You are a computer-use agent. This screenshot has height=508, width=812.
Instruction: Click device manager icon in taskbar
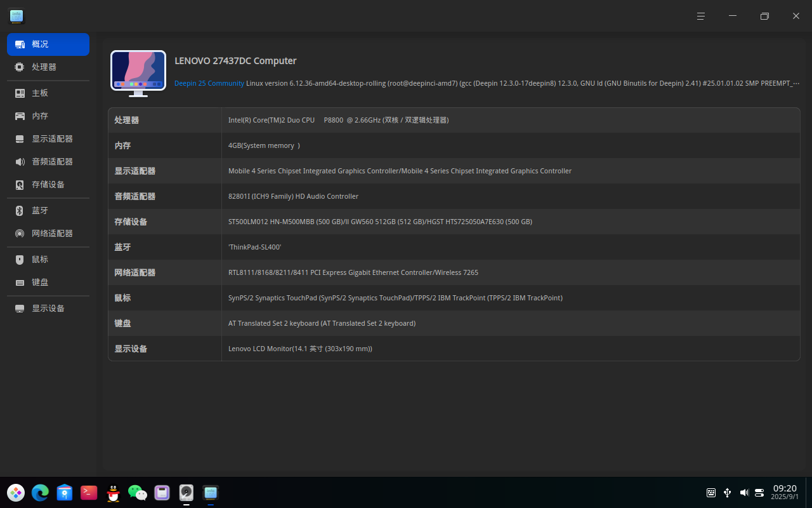[x=211, y=492]
